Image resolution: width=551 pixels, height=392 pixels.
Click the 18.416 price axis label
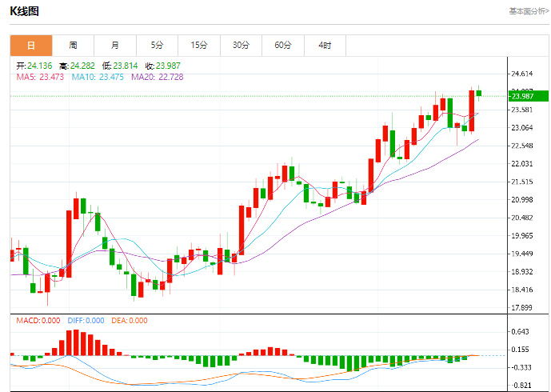522,290
